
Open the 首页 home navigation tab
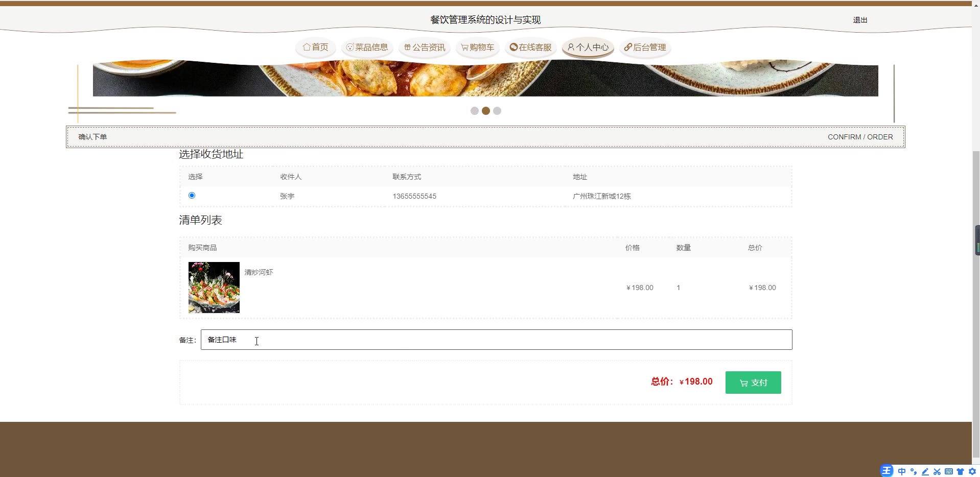(x=315, y=47)
